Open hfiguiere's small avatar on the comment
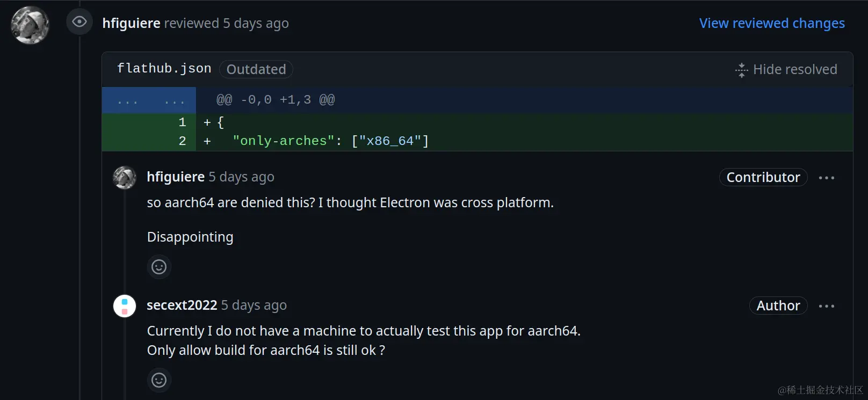The image size is (868, 400). click(x=125, y=178)
